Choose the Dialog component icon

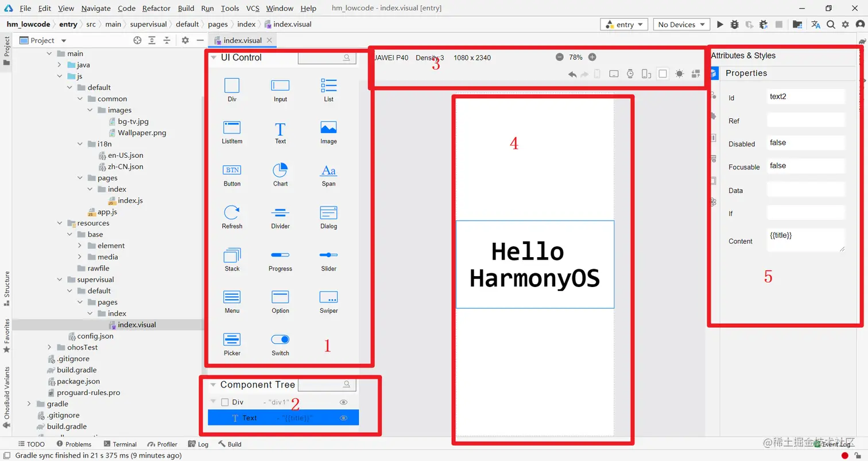[x=328, y=212]
